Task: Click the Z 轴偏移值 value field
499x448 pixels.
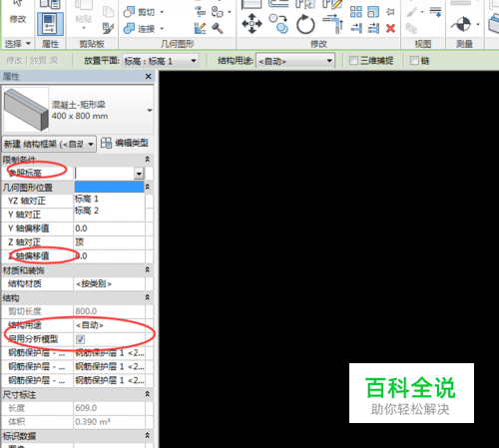Action: (x=109, y=256)
